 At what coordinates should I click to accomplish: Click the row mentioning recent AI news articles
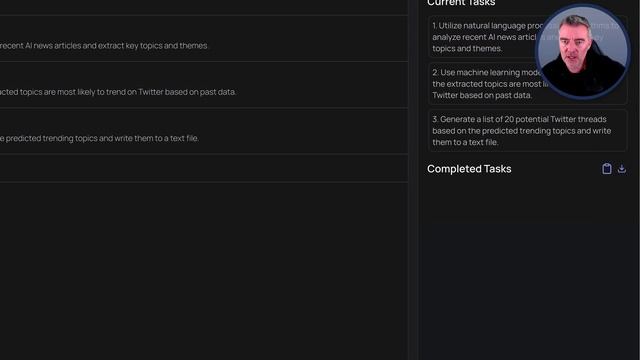point(204,39)
